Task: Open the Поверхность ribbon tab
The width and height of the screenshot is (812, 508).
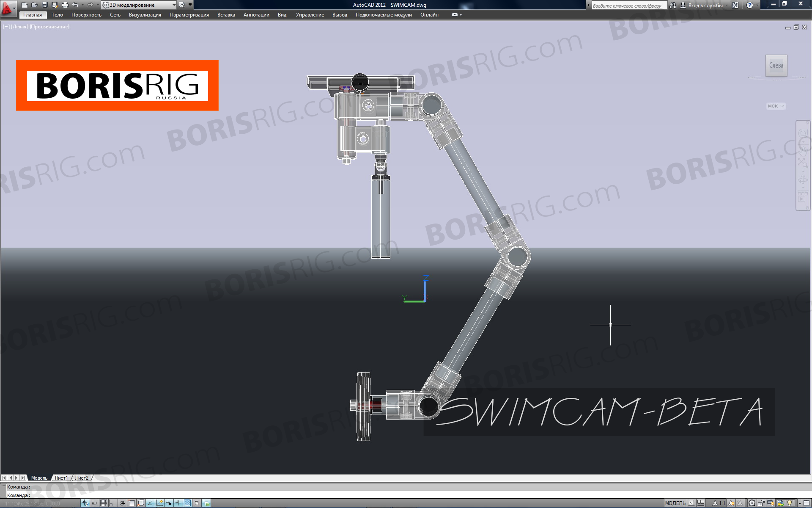Action: click(86, 15)
